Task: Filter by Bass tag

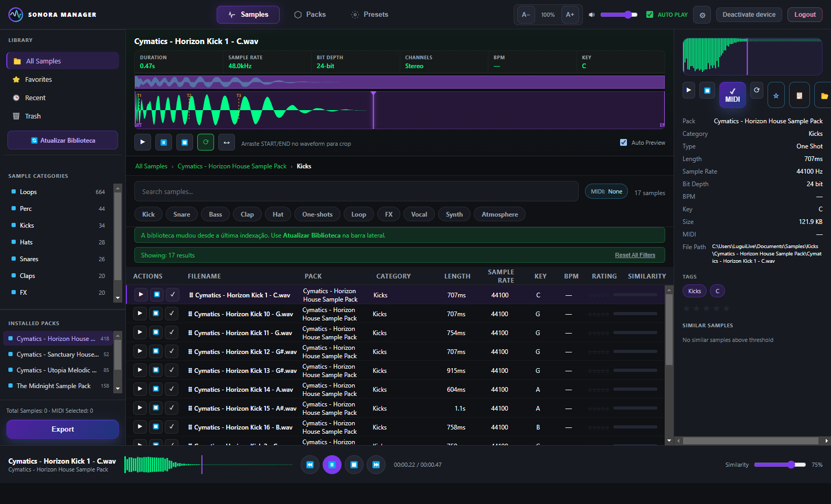Action: pyautogui.click(x=215, y=214)
